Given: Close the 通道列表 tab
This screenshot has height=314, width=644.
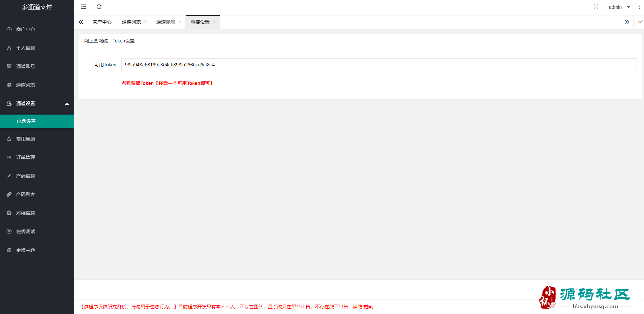Looking at the screenshot, I should tap(146, 22).
